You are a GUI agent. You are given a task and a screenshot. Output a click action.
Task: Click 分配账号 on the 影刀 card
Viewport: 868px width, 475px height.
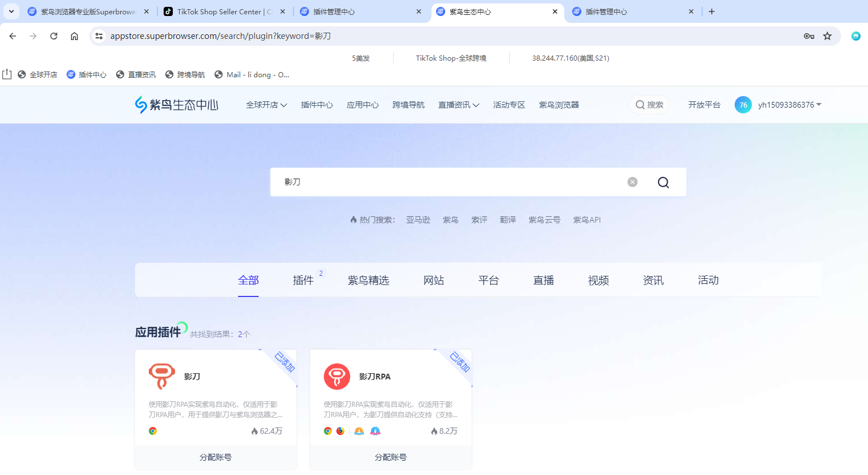pos(216,457)
